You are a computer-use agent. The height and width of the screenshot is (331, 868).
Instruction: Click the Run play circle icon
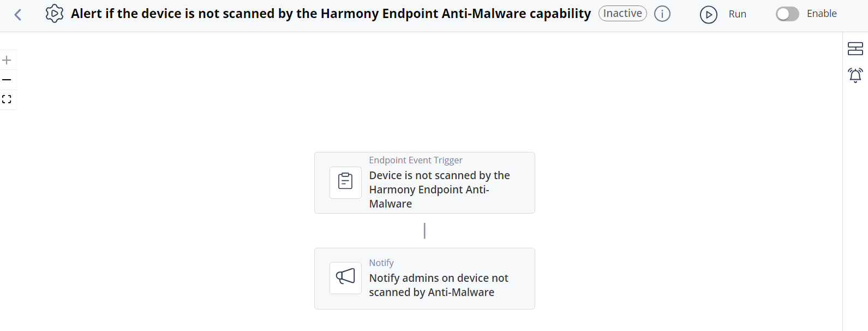(709, 15)
